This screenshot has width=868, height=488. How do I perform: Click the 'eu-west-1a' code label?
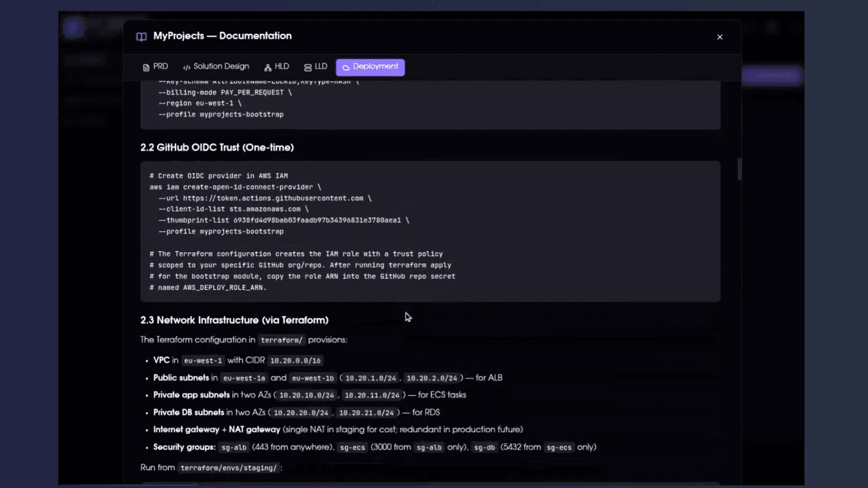(244, 378)
